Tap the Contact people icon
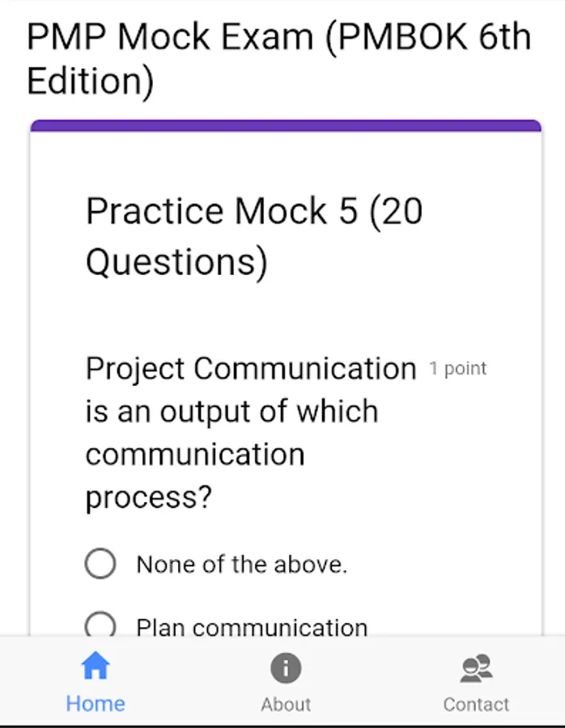The width and height of the screenshot is (565, 728). [476, 668]
